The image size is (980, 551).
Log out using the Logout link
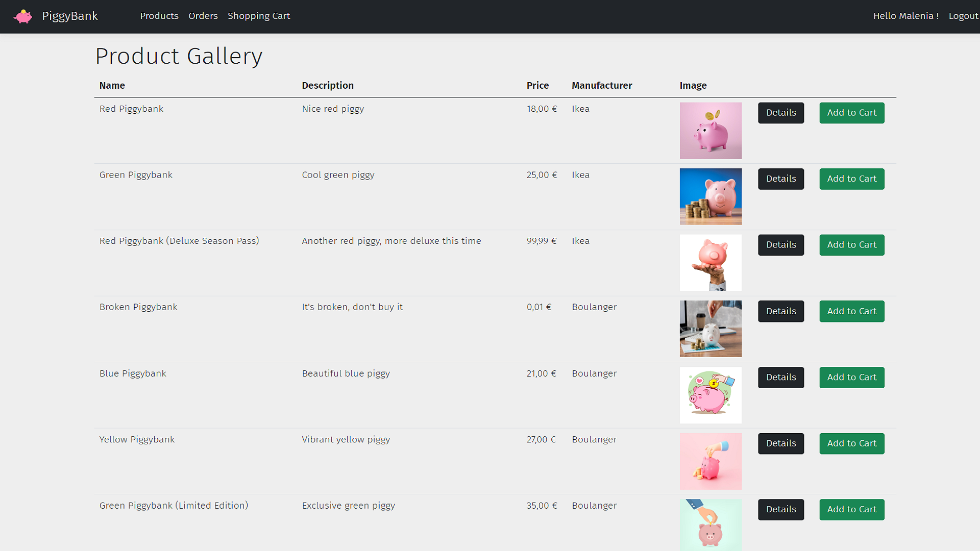[963, 16]
